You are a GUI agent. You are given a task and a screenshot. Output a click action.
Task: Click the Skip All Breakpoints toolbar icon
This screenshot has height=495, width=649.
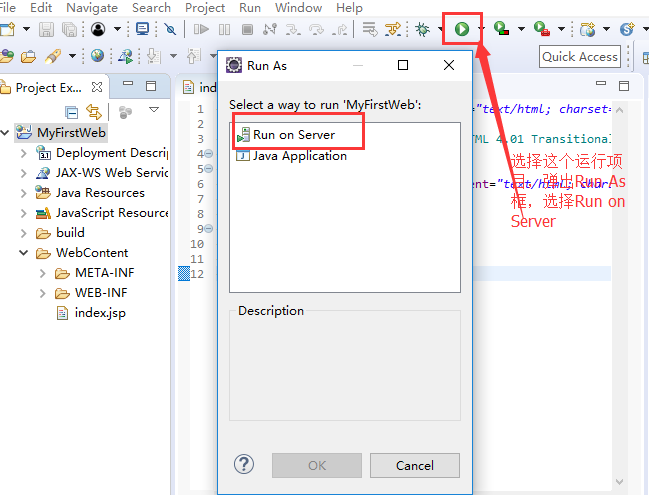pyautogui.click(x=170, y=29)
